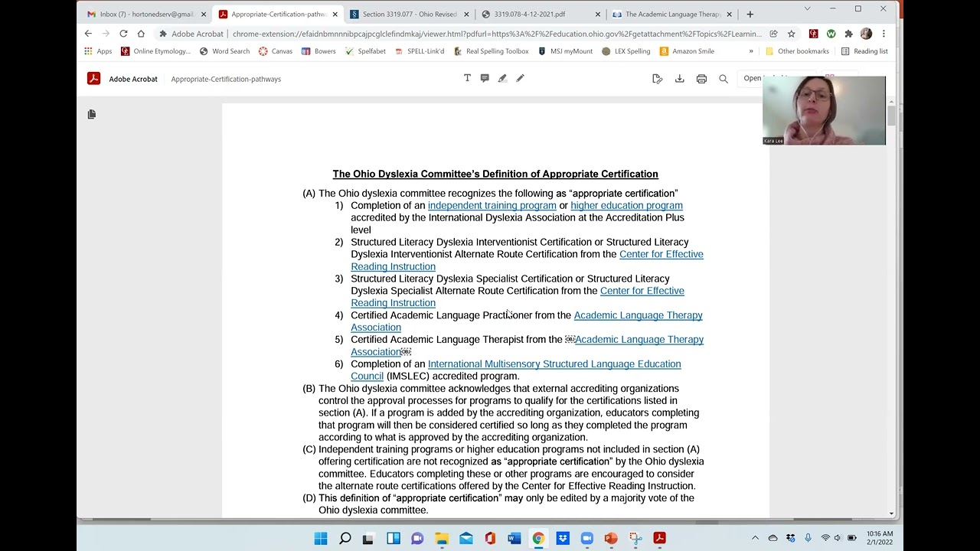
Task: Reload the current page
Action: [x=123, y=34]
